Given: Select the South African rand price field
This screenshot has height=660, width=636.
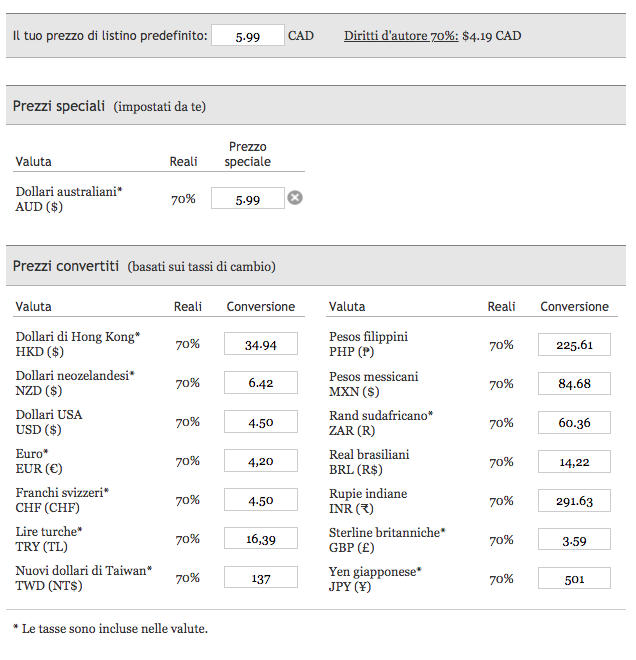Looking at the screenshot, I should tap(574, 422).
